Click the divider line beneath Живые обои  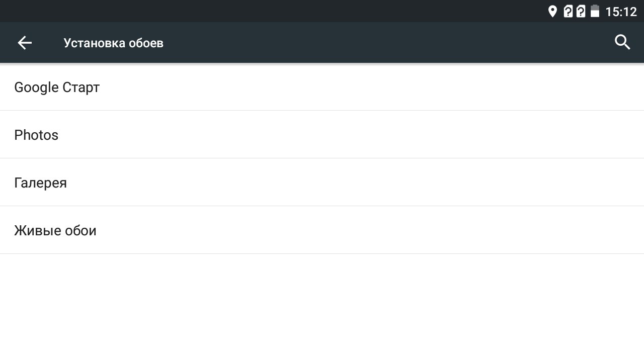coord(322,253)
